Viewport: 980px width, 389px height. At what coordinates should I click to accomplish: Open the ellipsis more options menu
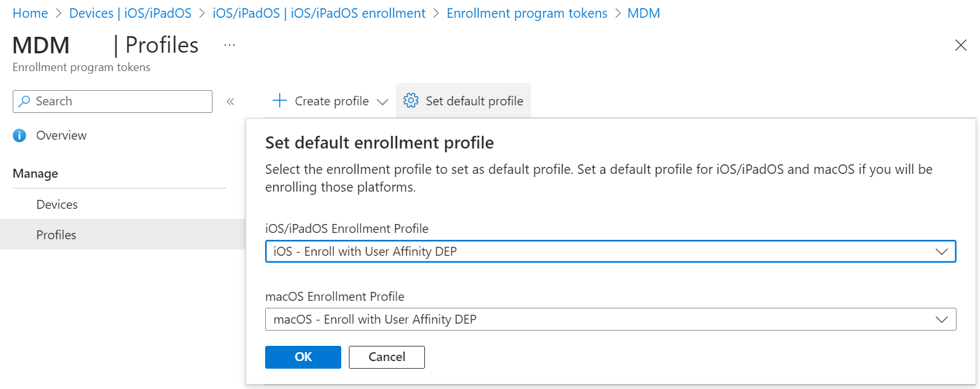pos(230,45)
